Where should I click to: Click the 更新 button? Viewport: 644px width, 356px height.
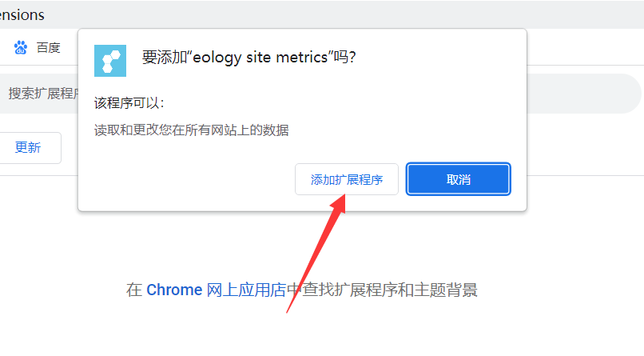(28, 148)
